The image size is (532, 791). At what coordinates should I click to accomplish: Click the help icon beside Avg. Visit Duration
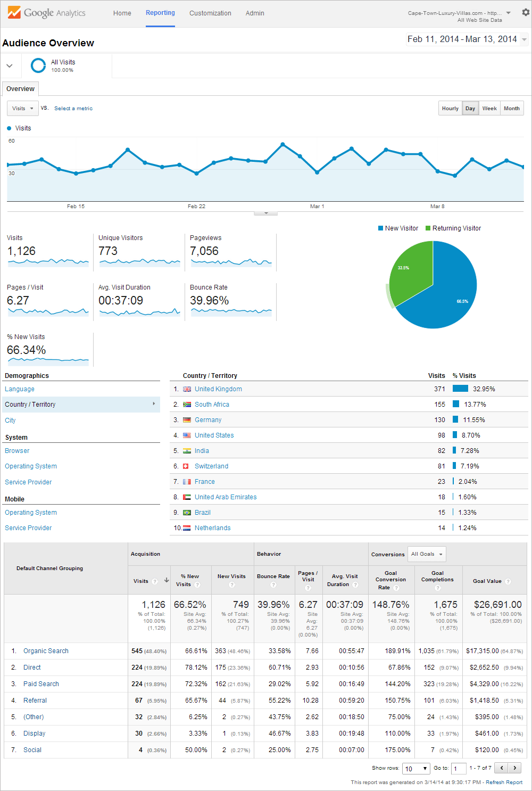click(355, 584)
